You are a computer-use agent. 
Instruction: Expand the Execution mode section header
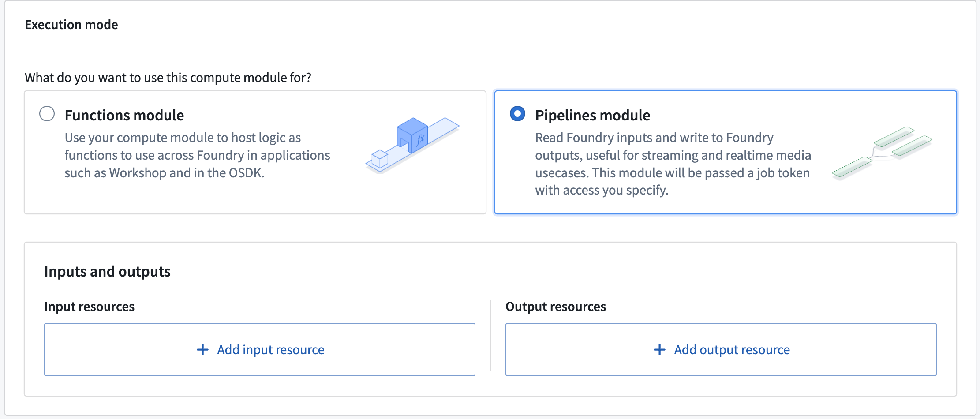pos(72,25)
